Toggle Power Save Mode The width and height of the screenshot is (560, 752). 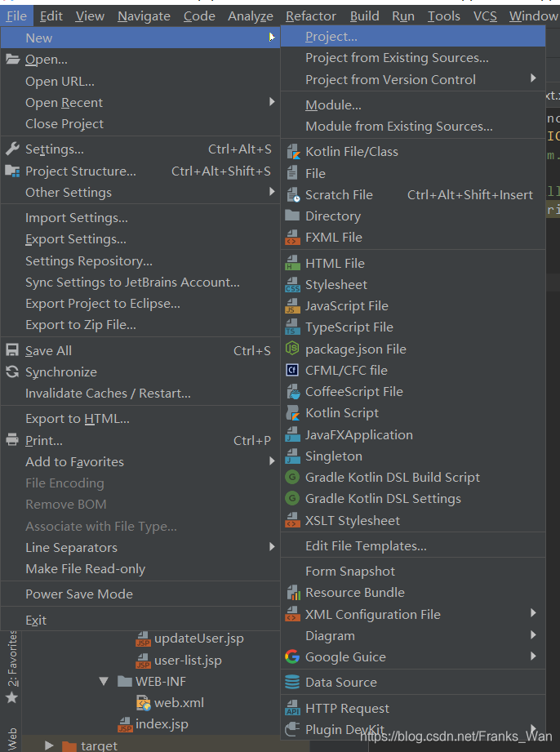coord(140,594)
